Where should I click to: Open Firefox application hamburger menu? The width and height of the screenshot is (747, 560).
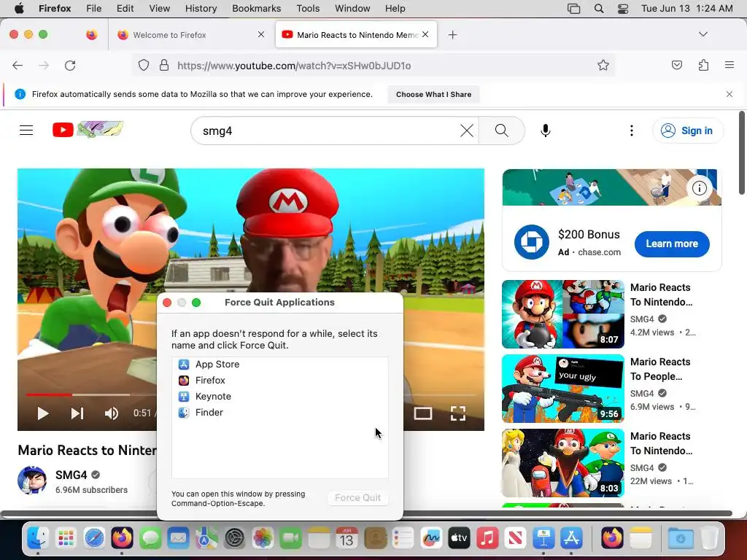coord(729,65)
